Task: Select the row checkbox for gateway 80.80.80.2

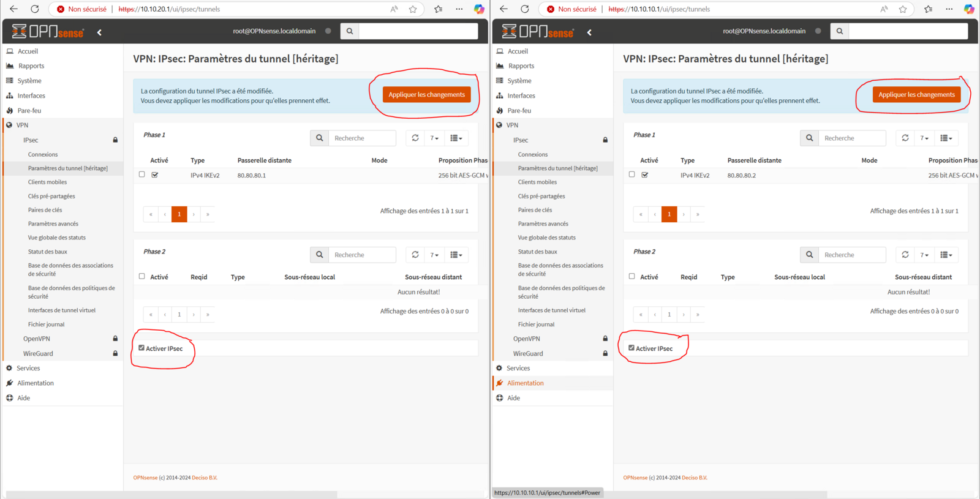Action: pyautogui.click(x=631, y=174)
